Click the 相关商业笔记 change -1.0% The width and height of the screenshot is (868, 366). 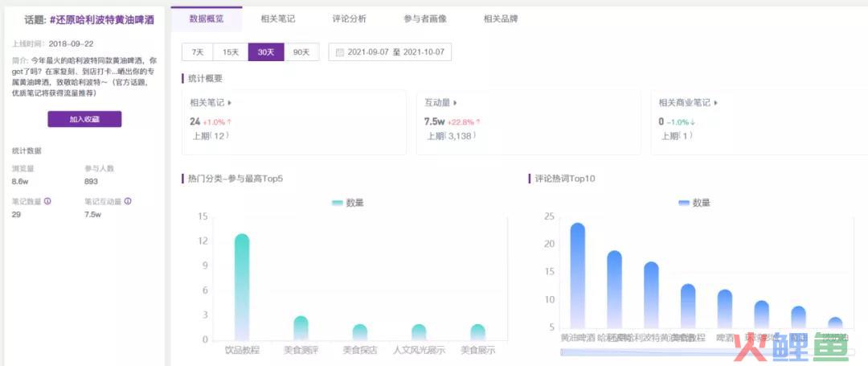coord(681,121)
